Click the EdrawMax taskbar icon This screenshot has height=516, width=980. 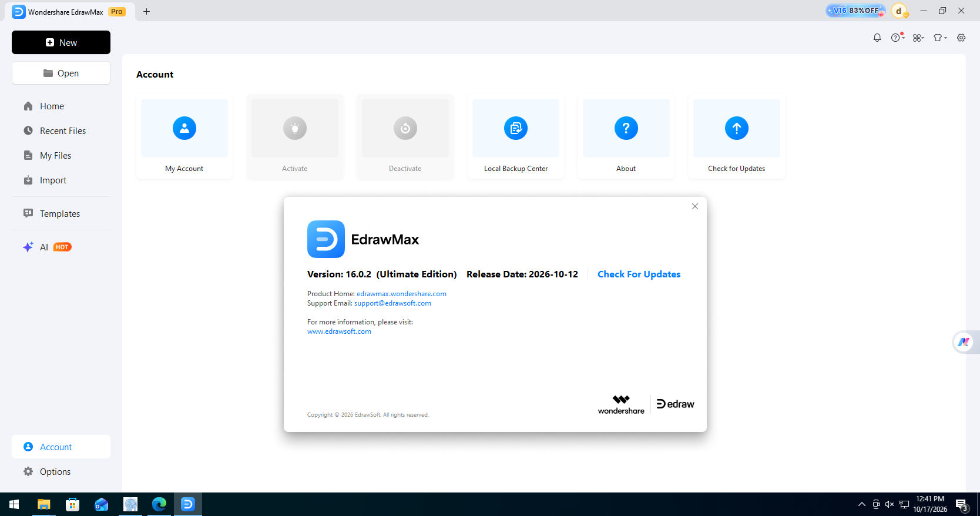pos(188,504)
